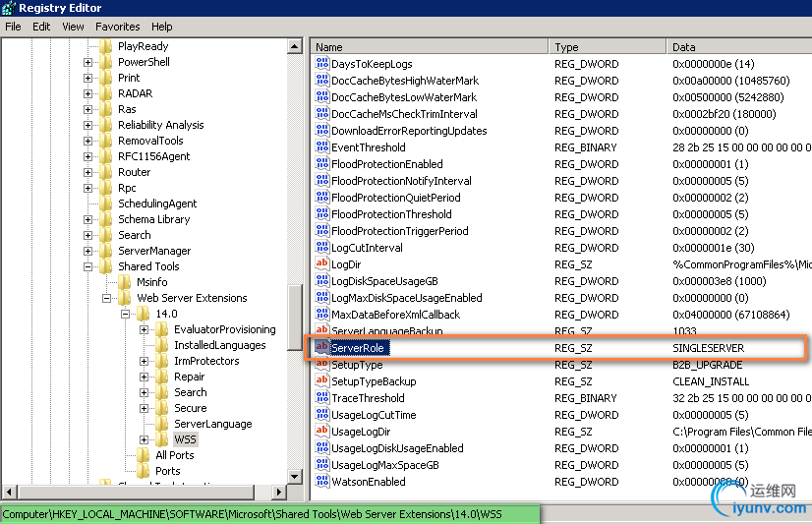Click the Msinfo folder icon
Screen dimensions: 812x524
point(124,282)
